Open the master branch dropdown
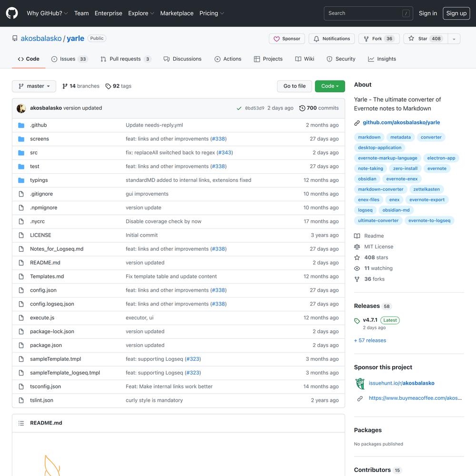476x476 pixels. [34, 86]
